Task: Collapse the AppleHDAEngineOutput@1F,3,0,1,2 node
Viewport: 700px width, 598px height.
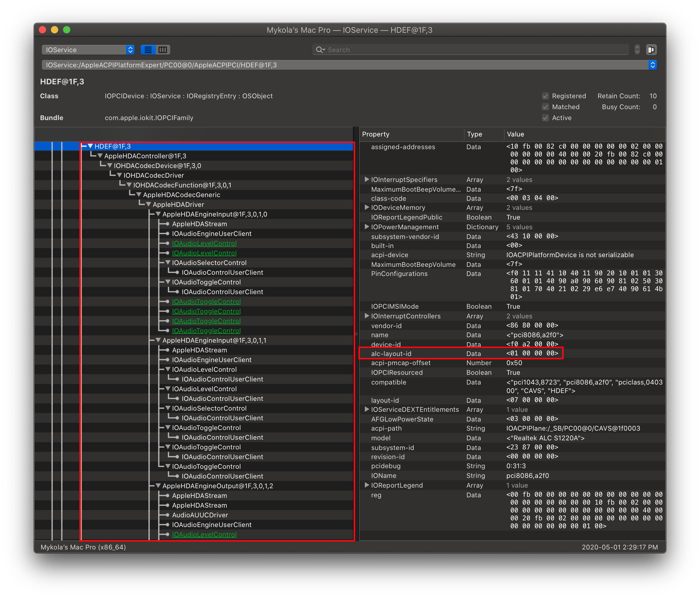Action: click(x=158, y=486)
